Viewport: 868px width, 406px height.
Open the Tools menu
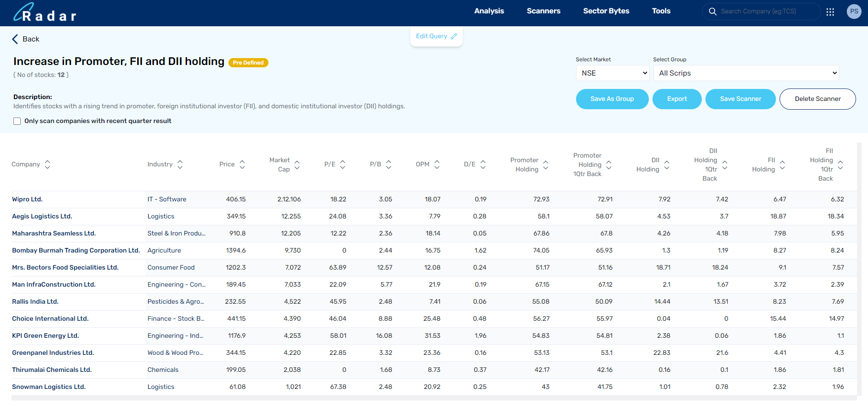pos(661,11)
